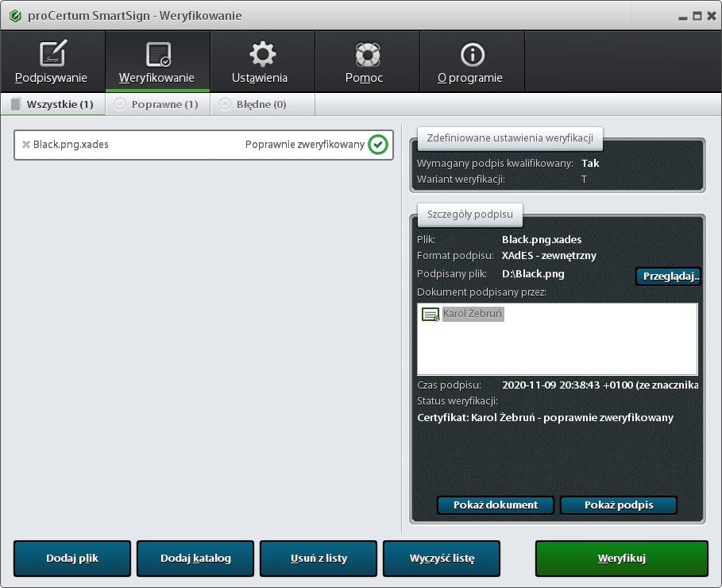Screen dimensions: 722x588
Task: Open Pomoc lifebuoy help
Action: pyautogui.click(x=367, y=62)
